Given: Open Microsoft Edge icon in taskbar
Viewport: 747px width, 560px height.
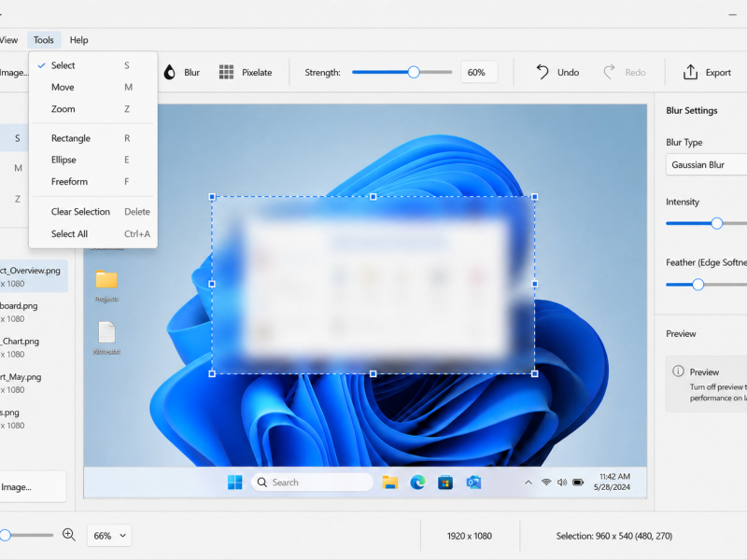Looking at the screenshot, I should click(x=417, y=483).
